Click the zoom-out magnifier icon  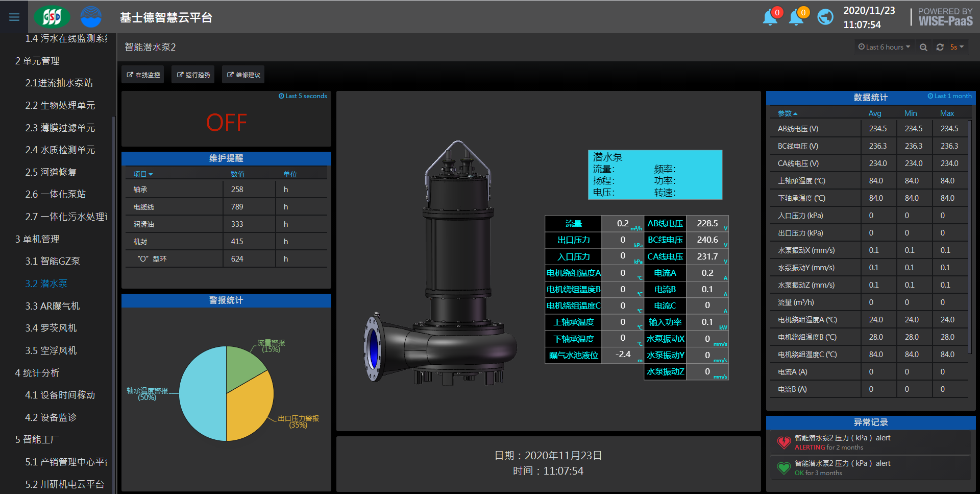click(923, 47)
